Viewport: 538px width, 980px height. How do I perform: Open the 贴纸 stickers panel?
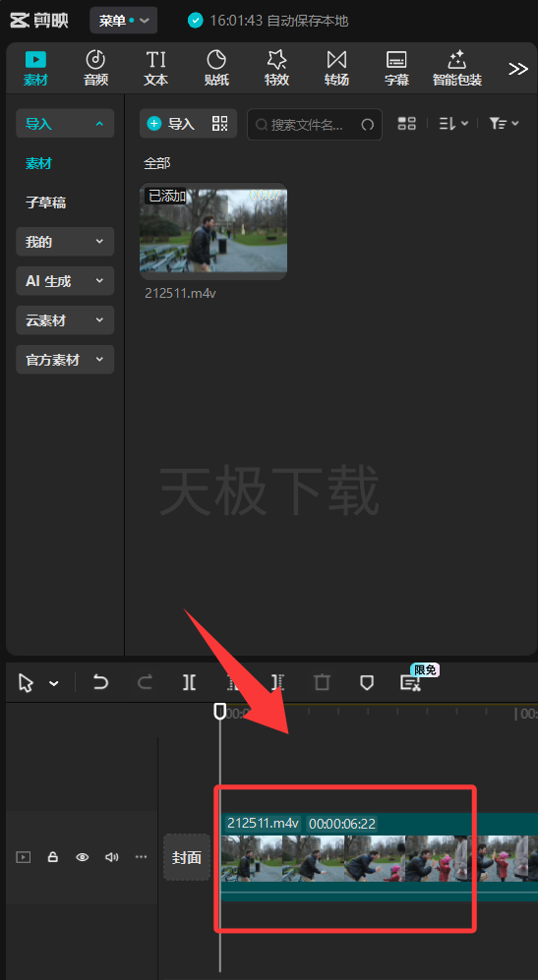tap(216, 68)
